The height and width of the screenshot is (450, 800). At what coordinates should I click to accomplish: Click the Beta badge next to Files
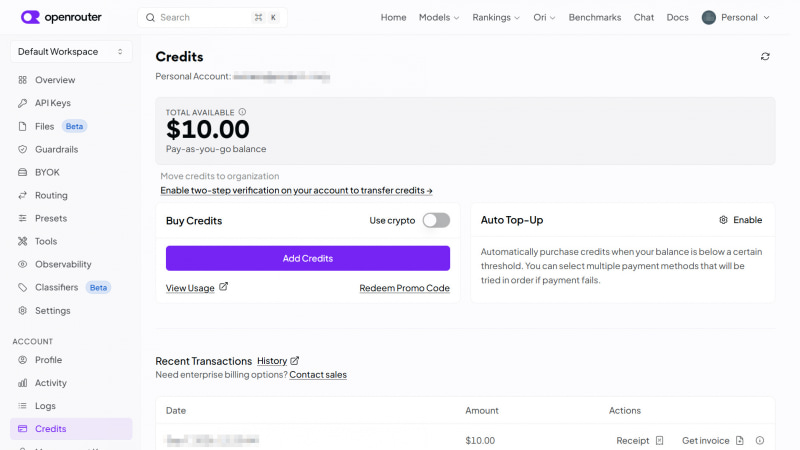click(x=74, y=126)
